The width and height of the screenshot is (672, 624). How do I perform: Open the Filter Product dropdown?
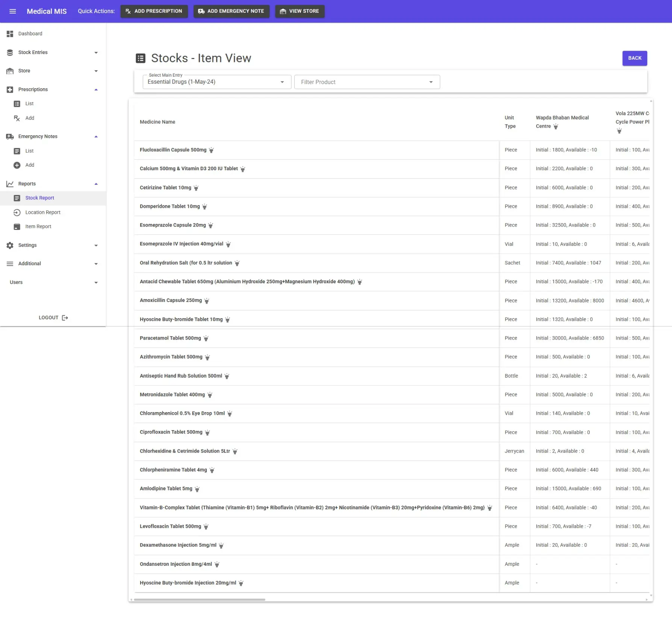tap(366, 82)
